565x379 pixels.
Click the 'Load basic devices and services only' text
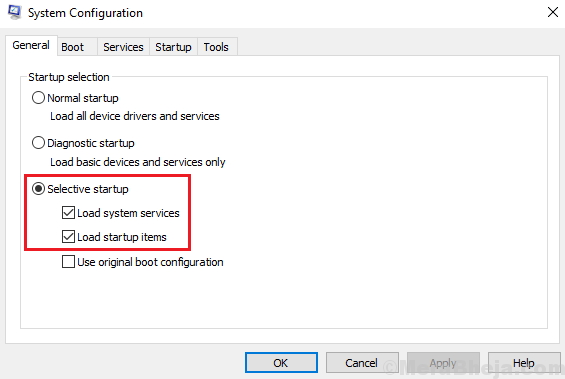(138, 162)
